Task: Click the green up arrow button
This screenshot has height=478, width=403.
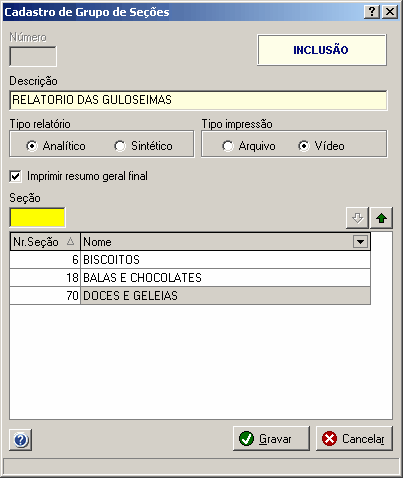Action: pyautogui.click(x=381, y=218)
